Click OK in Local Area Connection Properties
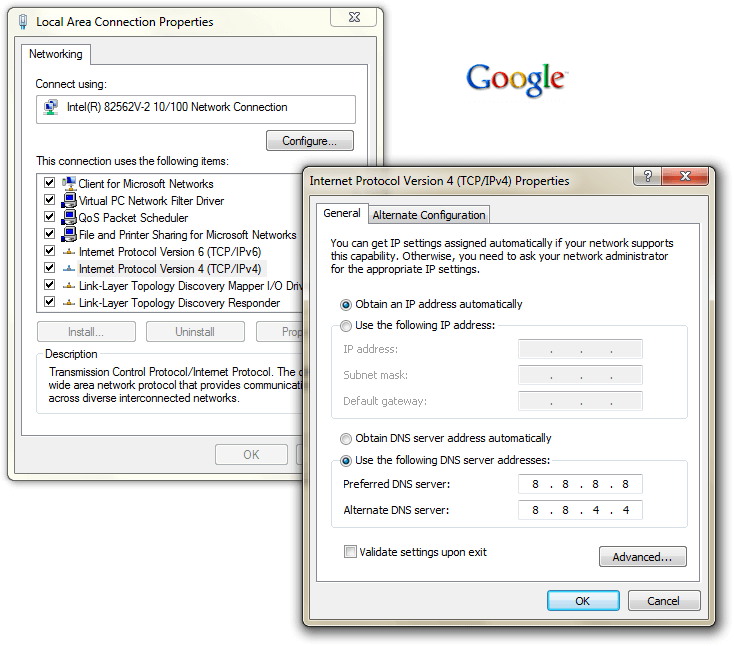This screenshot has width=734, height=646. (251, 455)
